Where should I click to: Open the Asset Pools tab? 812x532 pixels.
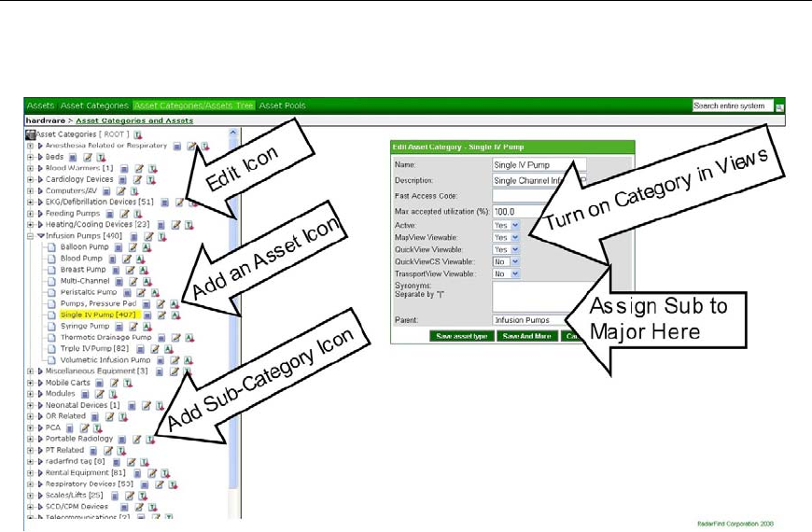282,105
